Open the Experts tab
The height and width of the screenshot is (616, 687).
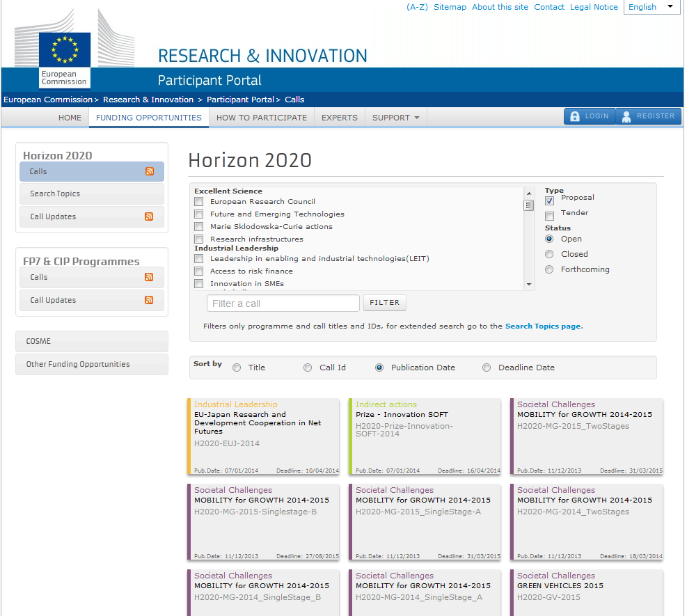(340, 118)
